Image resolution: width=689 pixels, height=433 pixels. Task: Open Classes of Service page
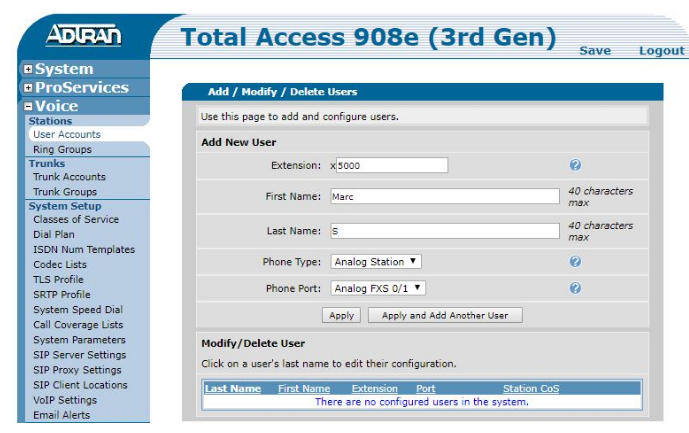[x=76, y=219]
